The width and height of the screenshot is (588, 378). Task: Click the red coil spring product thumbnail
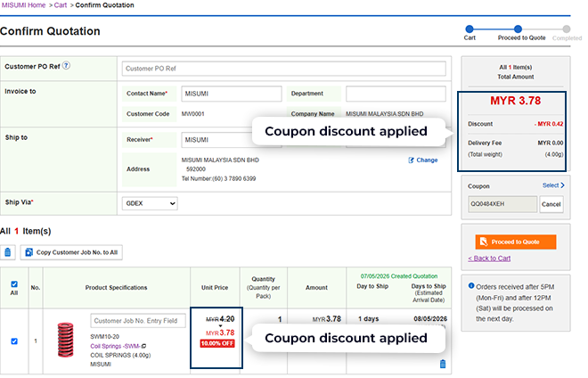[65, 340]
